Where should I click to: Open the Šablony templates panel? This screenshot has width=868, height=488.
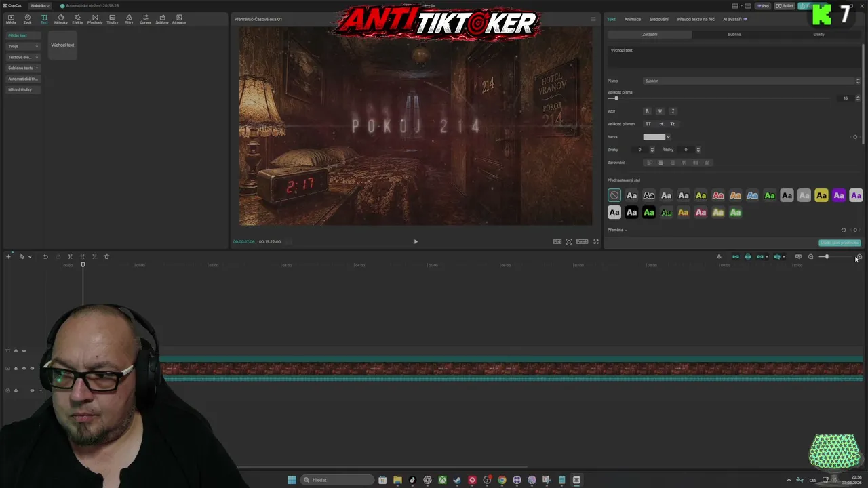(162, 19)
